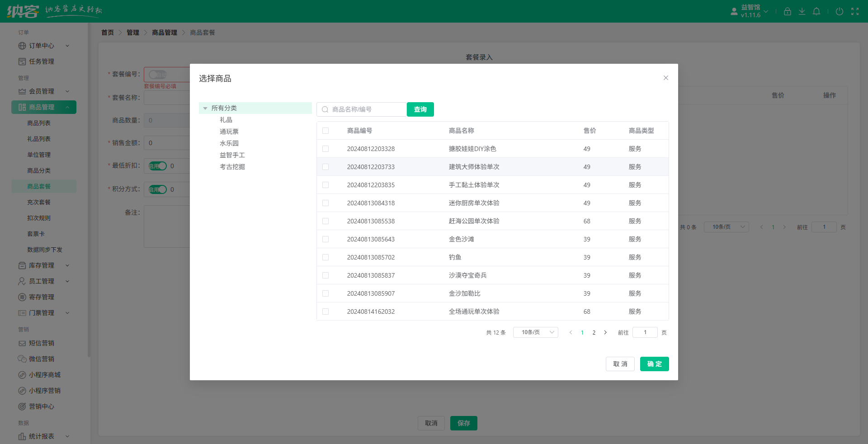Expand the 统计报表 reports menu

41,436
